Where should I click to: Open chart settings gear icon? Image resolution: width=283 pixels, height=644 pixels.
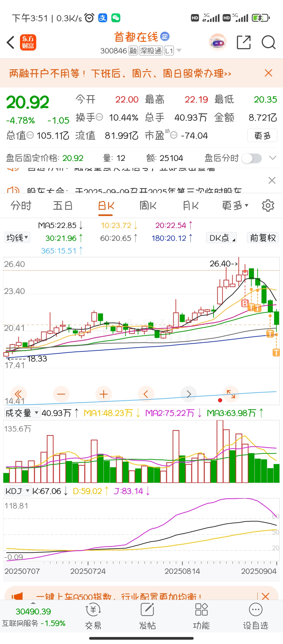click(x=268, y=206)
